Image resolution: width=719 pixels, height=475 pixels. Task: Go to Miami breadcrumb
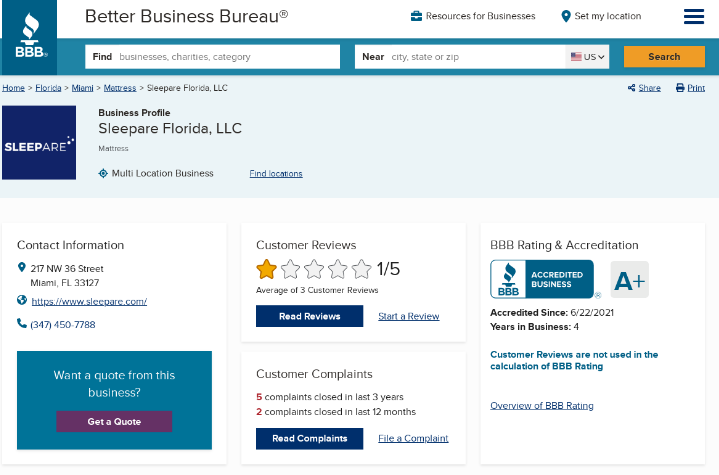[83, 88]
